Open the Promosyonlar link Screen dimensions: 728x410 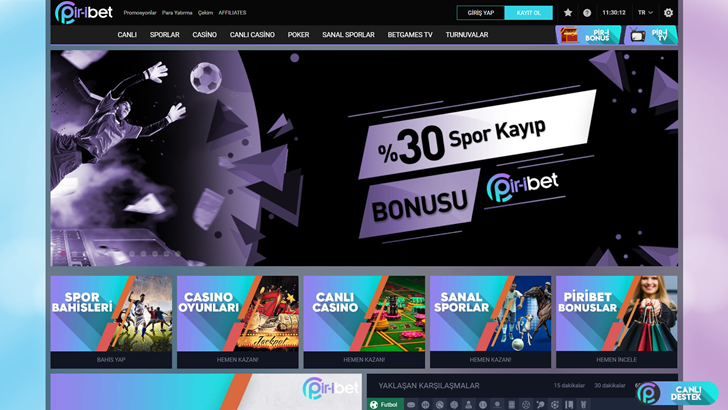tap(140, 13)
